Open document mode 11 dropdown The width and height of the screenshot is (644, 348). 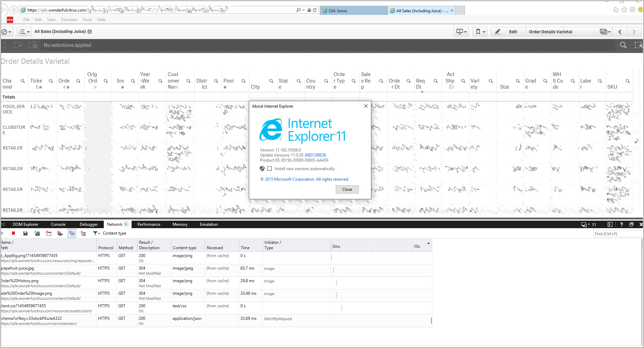[x=589, y=224]
